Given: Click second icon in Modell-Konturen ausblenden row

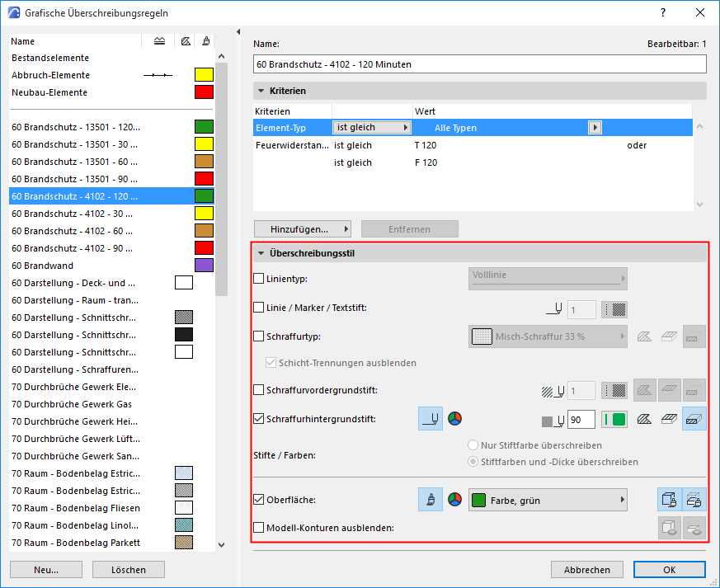Looking at the screenshot, I should click(x=694, y=528).
